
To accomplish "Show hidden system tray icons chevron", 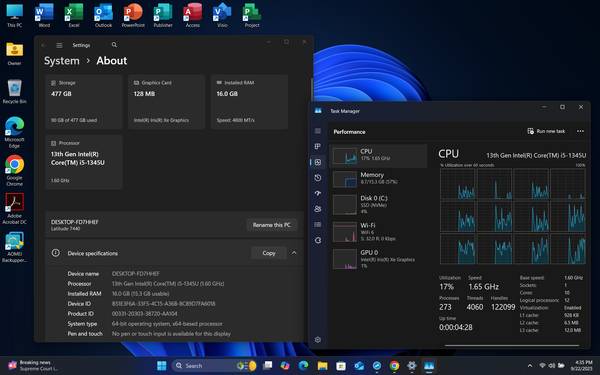I will coord(530,365).
